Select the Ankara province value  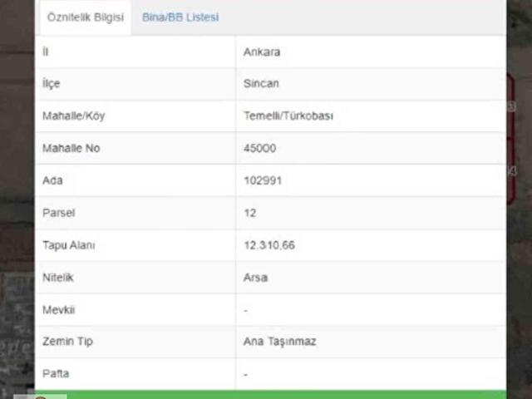click(x=262, y=52)
